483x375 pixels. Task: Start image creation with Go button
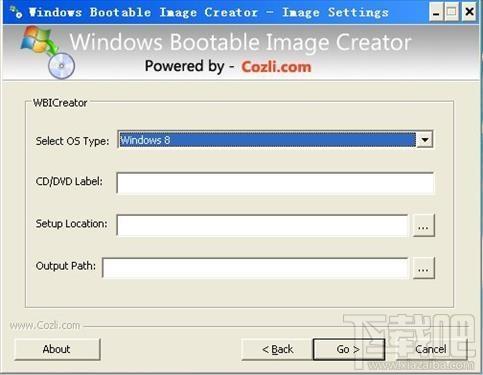pyautogui.click(x=349, y=349)
